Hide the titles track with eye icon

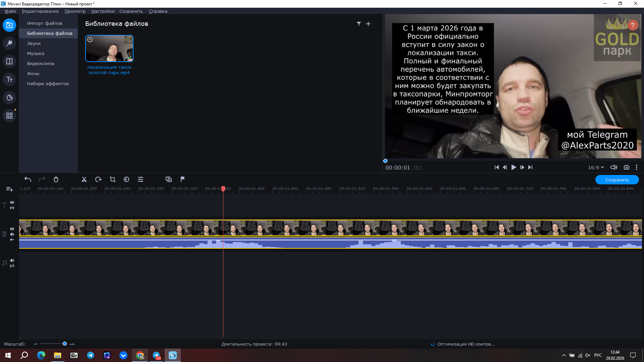pyautogui.click(x=12, y=202)
